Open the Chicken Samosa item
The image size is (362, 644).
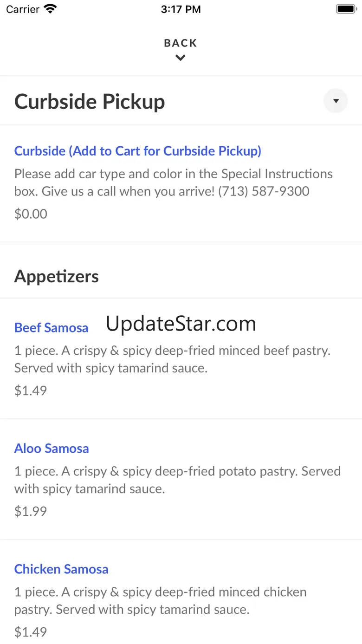click(x=61, y=569)
